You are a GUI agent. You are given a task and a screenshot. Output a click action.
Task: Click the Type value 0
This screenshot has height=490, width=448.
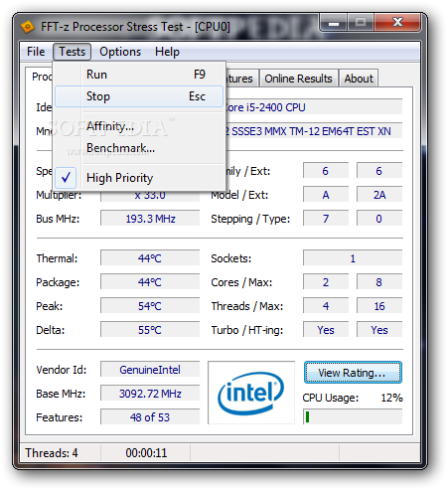(x=379, y=219)
